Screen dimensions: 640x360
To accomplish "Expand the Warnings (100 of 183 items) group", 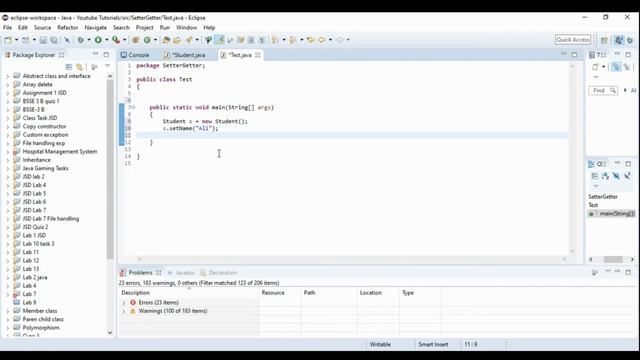I will pyautogui.click(x=124, y=311).
